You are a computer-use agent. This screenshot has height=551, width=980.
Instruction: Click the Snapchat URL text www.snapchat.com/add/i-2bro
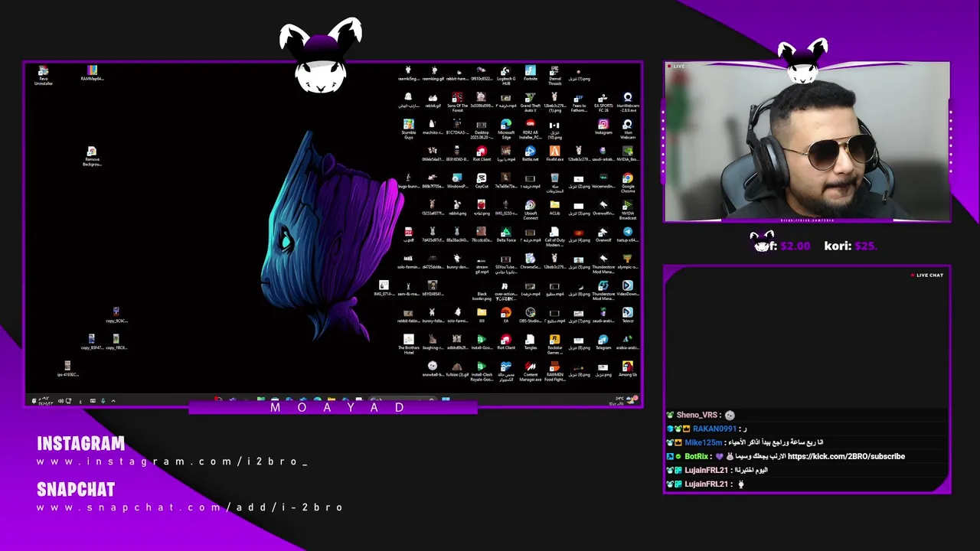[190, 507]
